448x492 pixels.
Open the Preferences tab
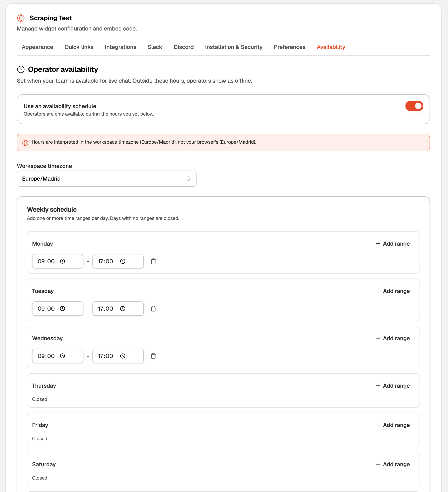click(x=290, y=47)
